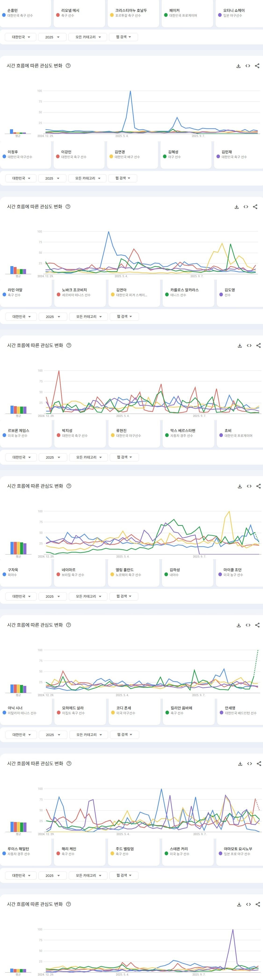Click the blue color dot beside 이정후
This screenshot has height=980, width=263.
[x=4, y=156]
